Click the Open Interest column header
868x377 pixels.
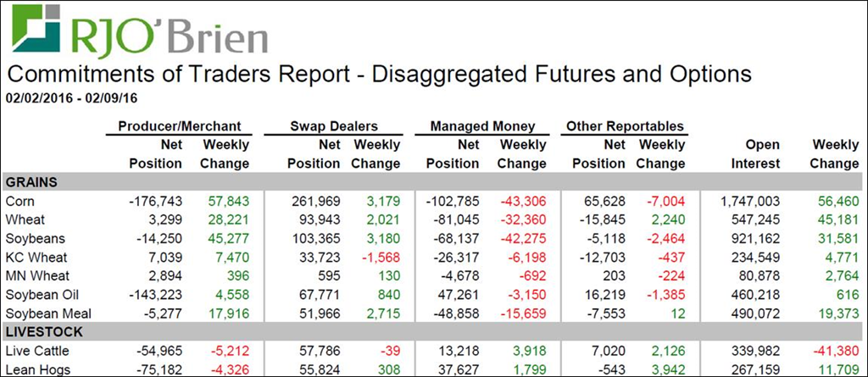[x=752, y=154]
